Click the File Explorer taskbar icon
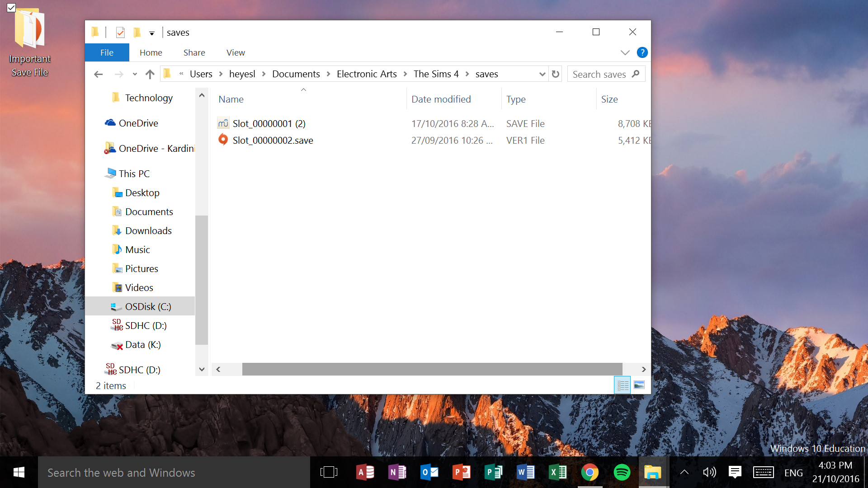This screenshot has height=488, width=868. 652,472
